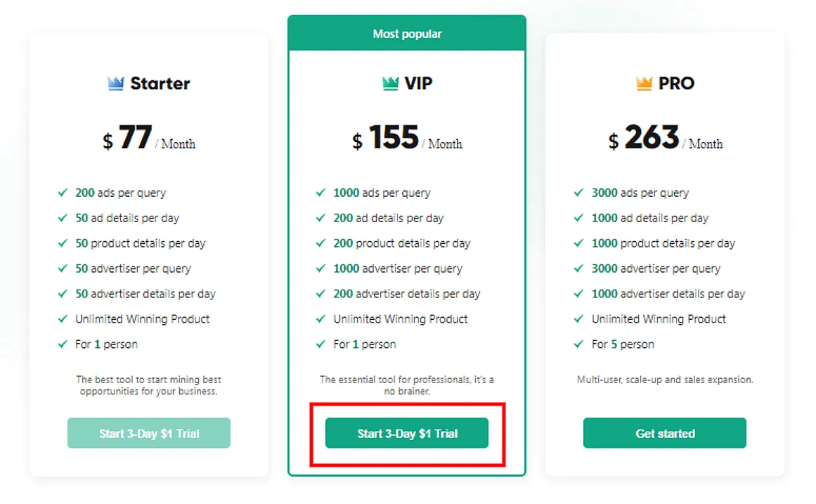Image resolution: width=816 pixels, height=504 pixels.
Task: Select the Starter plan trial button
Action: tap(148, 433)
